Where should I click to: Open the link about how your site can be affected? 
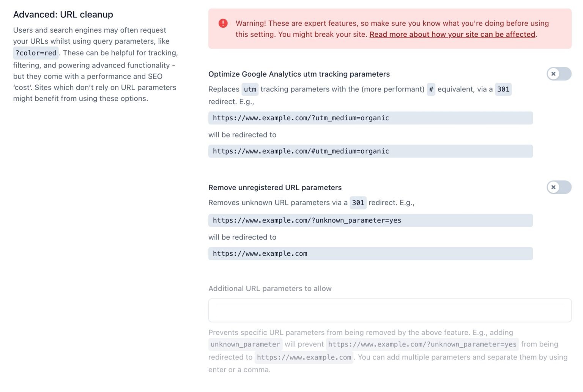(452, 34)
